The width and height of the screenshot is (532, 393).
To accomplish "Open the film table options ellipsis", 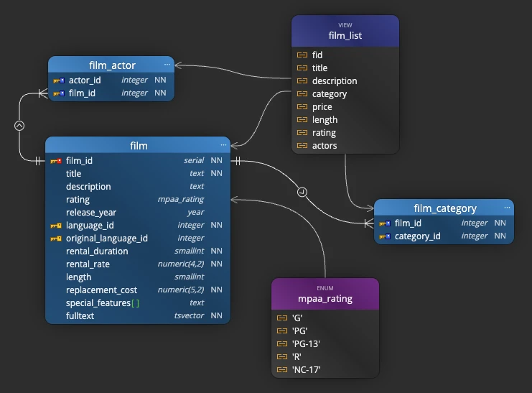I will (x=223, y=145).
